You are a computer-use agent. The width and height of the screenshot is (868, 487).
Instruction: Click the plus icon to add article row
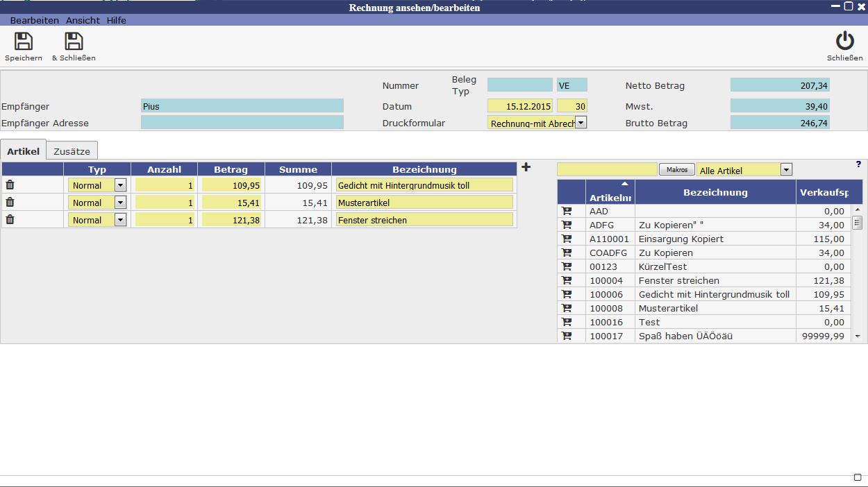coord(526,167)
